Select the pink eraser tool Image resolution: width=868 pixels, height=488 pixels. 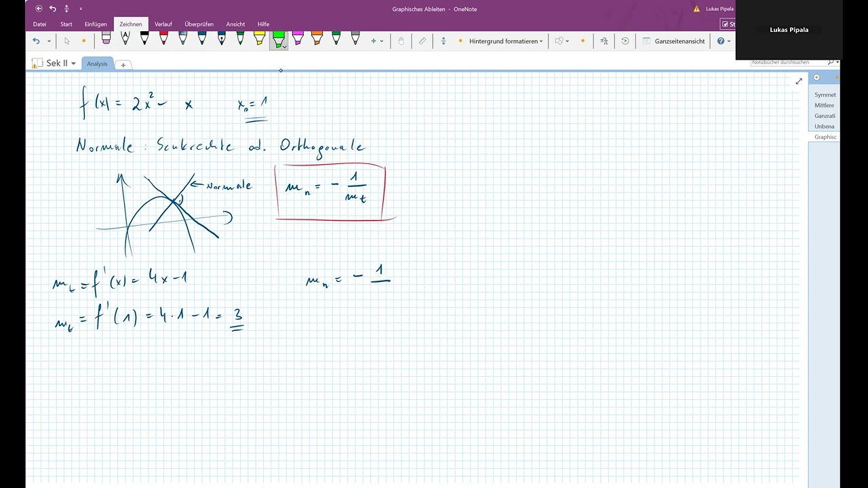[x=106, y=38]
